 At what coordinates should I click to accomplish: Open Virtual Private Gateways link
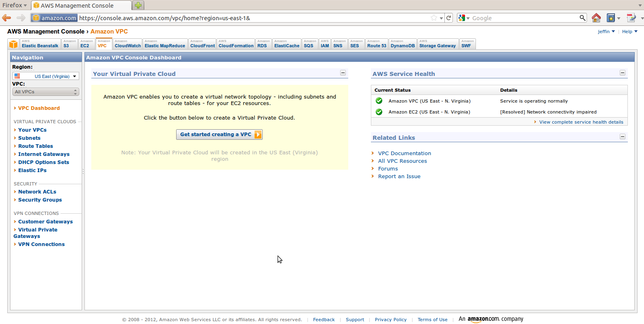pyautogui.click(x=36, y=233)
